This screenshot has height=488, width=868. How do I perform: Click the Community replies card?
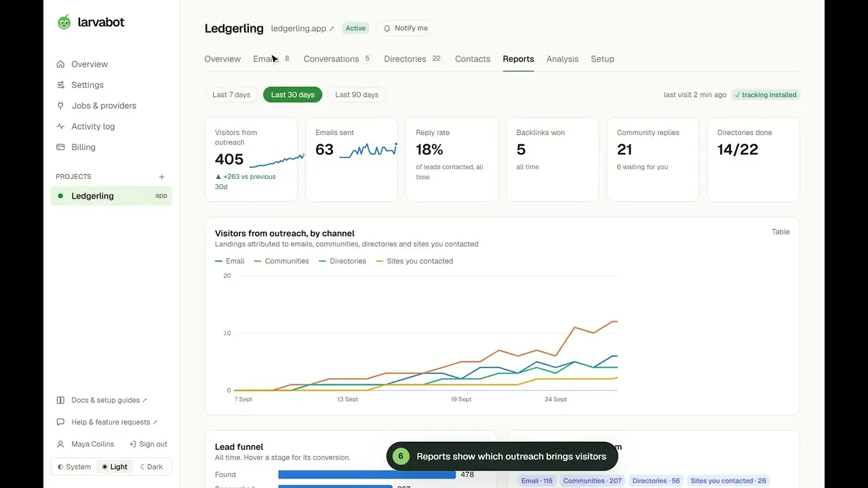[652, 160]
